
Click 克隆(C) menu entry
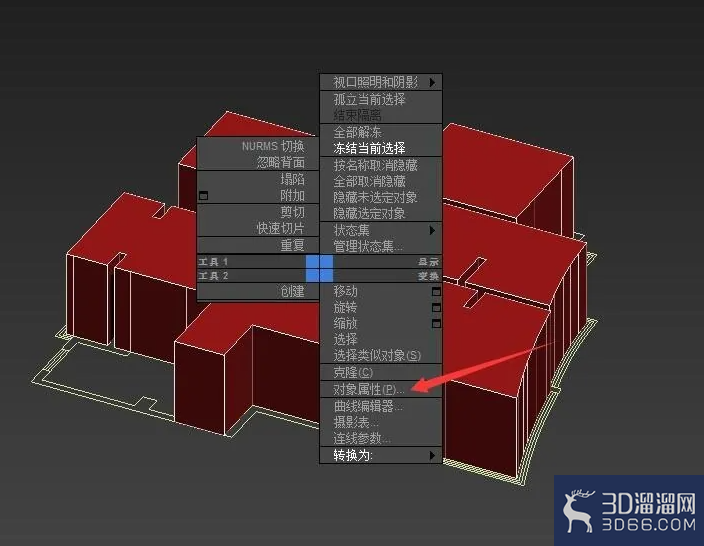381,373
